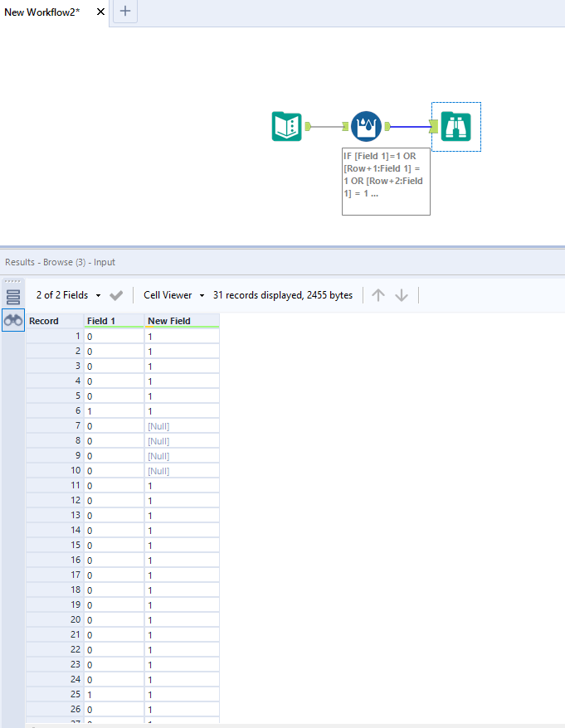Select the IF formula annotation box
The image size is (565, 728).
[x=386, y=181]
